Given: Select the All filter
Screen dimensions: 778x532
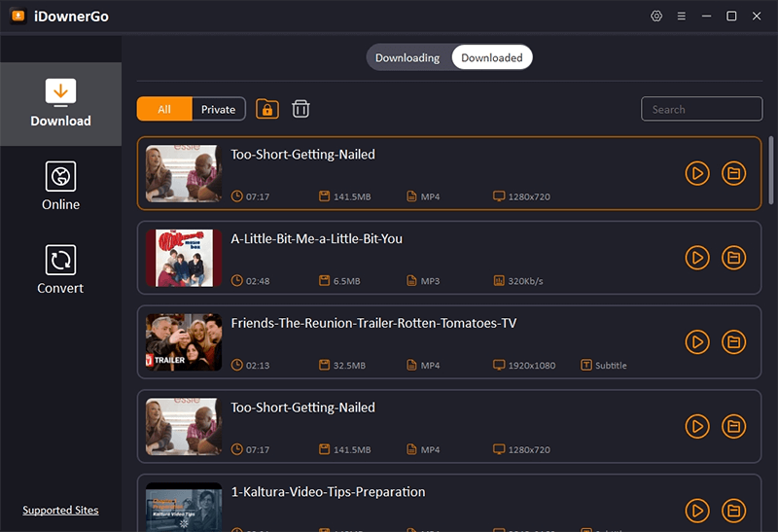Looking at the screenshot, I should (164, 109).
